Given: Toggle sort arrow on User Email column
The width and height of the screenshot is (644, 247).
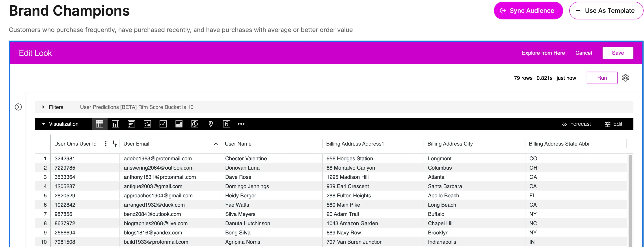Looking at the screenshot, I should point(216,144).
